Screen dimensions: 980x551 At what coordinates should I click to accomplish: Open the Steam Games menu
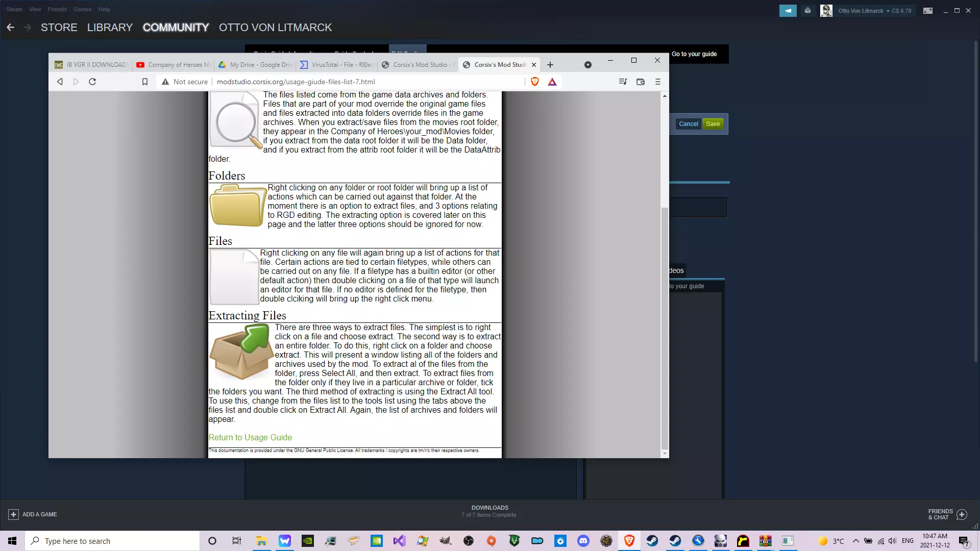tap(82, 9)
